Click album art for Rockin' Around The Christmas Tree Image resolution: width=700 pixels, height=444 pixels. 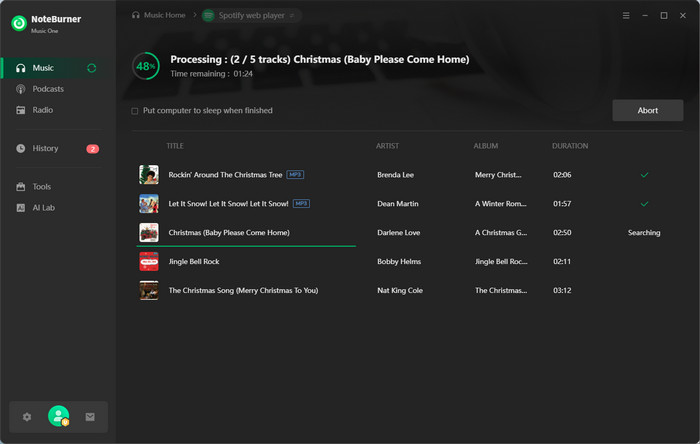tap(149, 174)
